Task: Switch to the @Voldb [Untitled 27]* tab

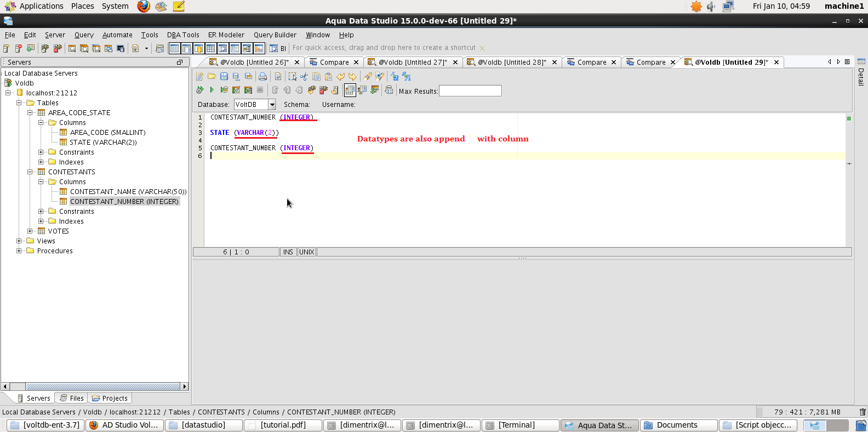Action: (413, 62)
